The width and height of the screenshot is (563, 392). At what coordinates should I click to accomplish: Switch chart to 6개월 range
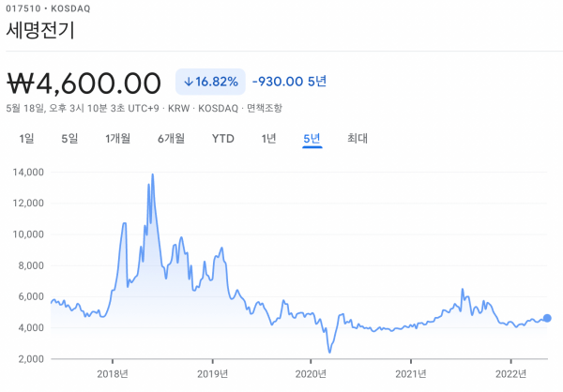tap(172, 139)
